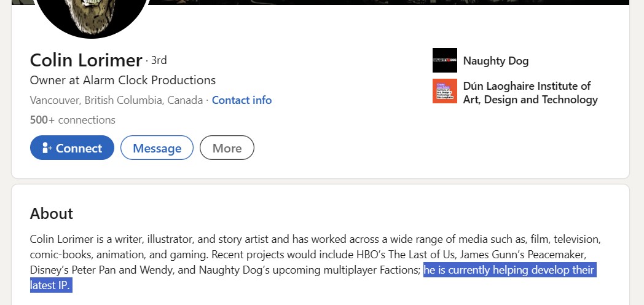Open the Dún Laoghaire Institute logo

click(445, 91)
